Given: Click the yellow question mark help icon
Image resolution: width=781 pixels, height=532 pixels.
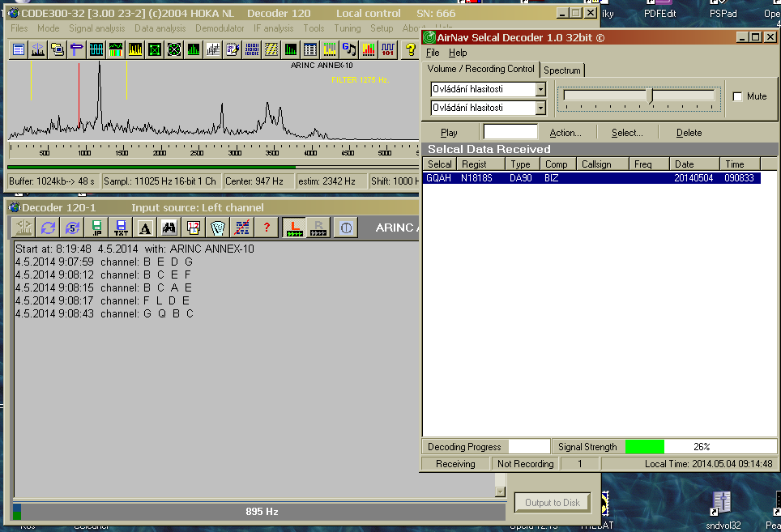Looking at the screenshot, I should click(x=411, y=49).
